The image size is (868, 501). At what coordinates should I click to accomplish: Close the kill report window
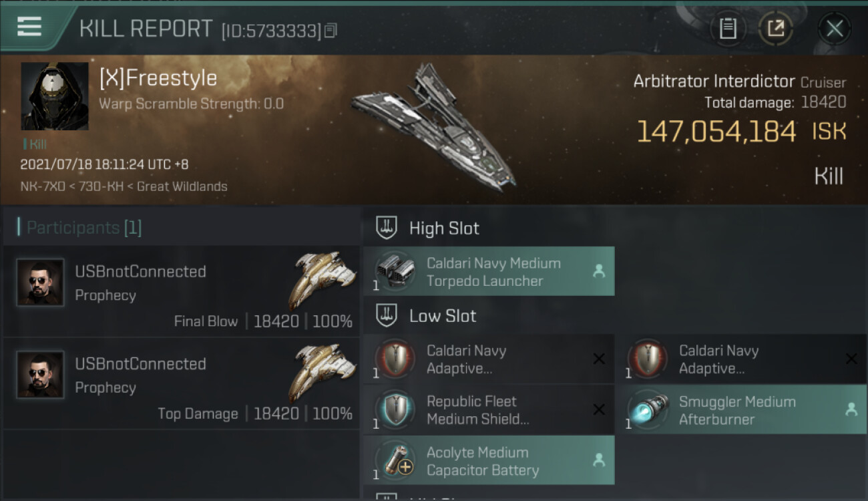[x=834, y=29]
